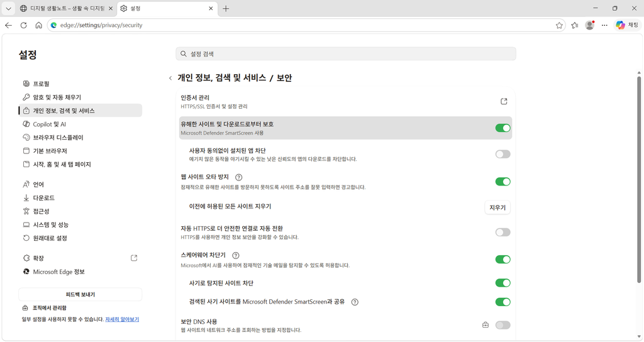Click the 인증서 관리 row title
Viewport: 644px width, 342px height.
click(195, 97)
